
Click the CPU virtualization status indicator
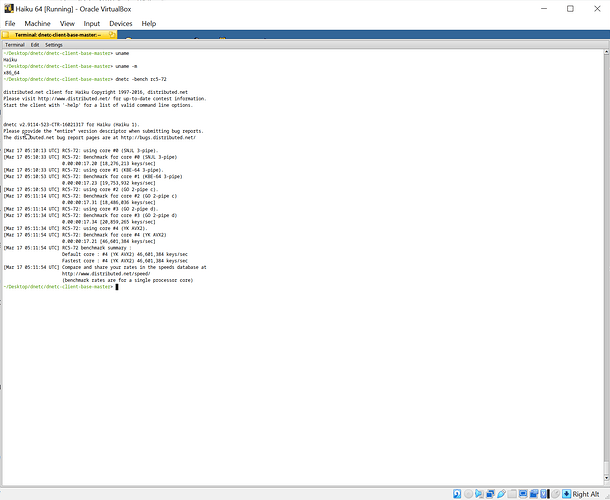(x=544, y=494)
